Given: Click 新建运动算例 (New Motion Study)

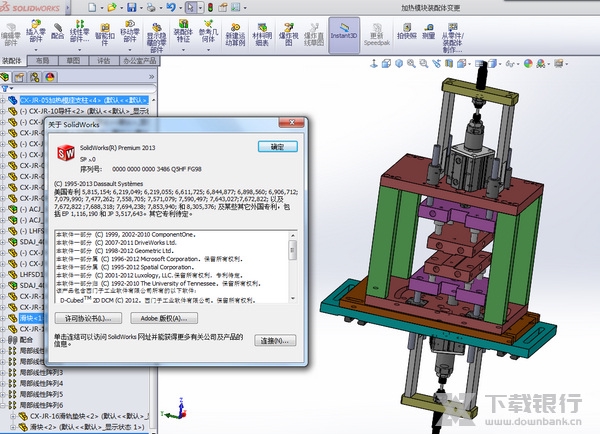Looking at the screenshot, I should (235, 34).
